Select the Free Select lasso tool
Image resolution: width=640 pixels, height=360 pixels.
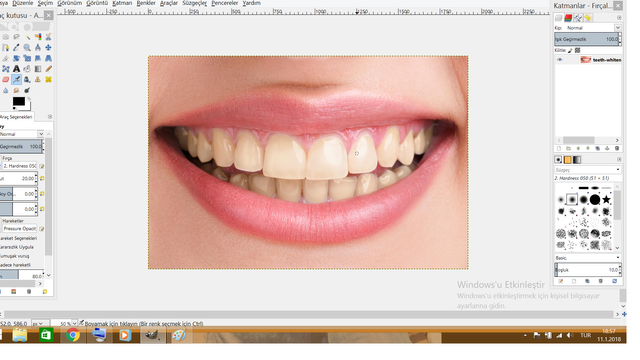[x=16, y=37]
